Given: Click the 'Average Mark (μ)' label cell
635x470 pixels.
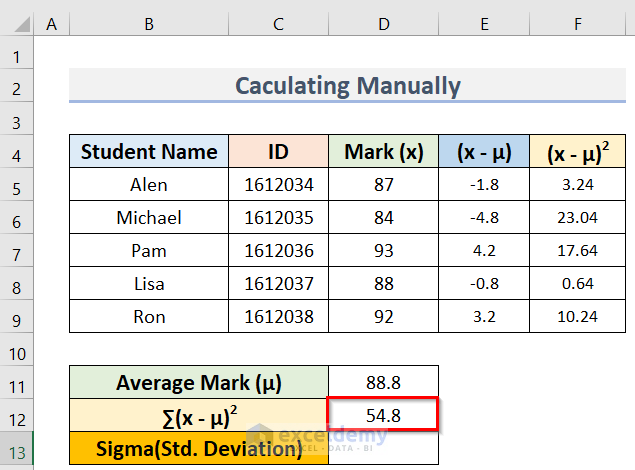Looking at the screenshot, I should click(x=199, y=383).
